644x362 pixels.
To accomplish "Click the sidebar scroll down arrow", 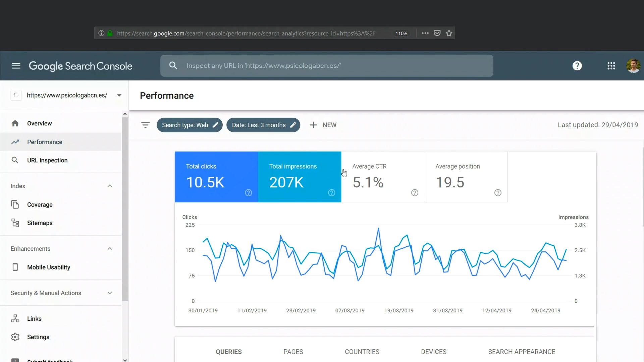I will (x=125, y=360).
